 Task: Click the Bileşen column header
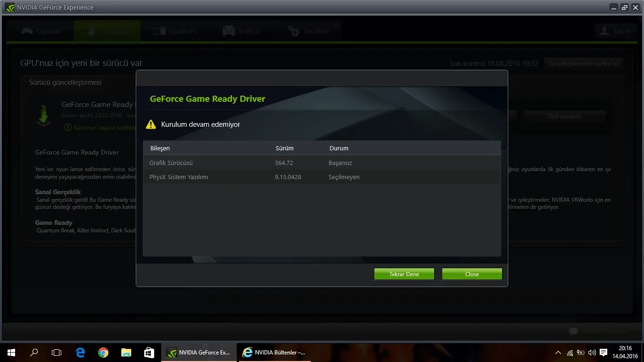(160, 148)
